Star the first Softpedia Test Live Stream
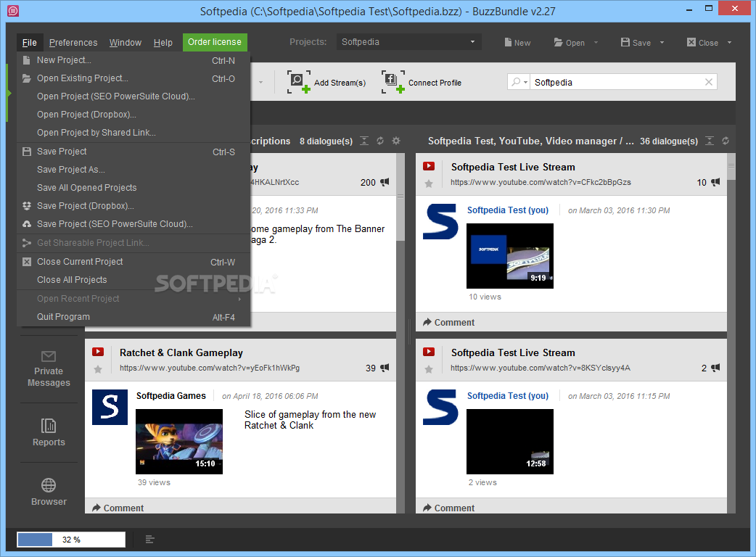The height and width of the screenshot is (557, 756). pos(429,183)
